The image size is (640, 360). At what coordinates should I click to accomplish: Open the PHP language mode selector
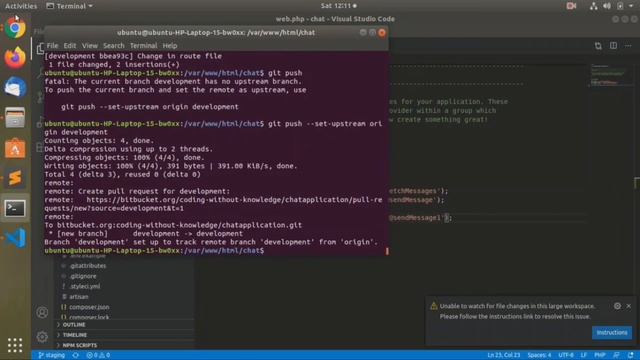point(600,355)
